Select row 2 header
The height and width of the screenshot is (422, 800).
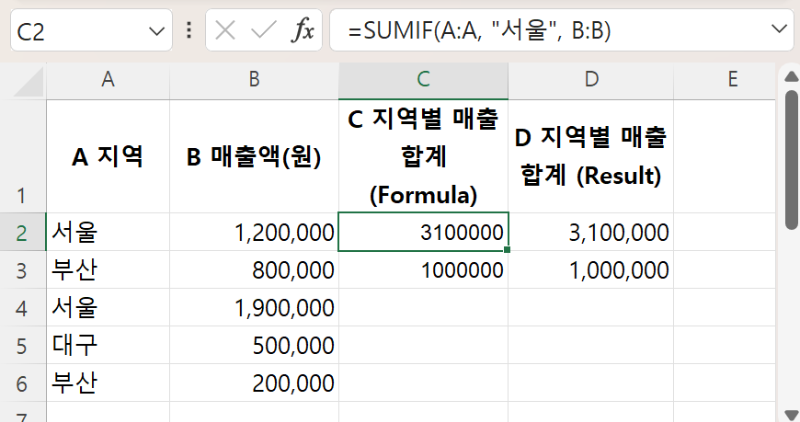(23, 232)
